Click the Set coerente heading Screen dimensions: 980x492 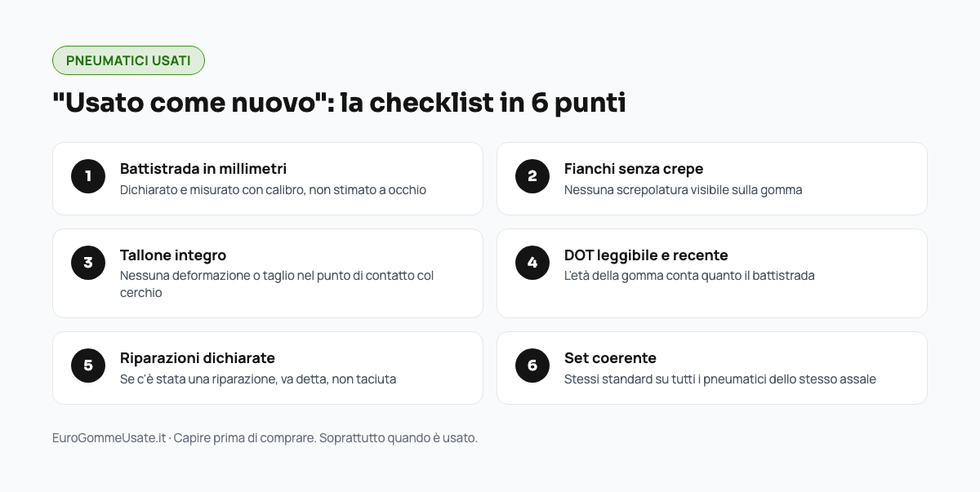(610, 358)
